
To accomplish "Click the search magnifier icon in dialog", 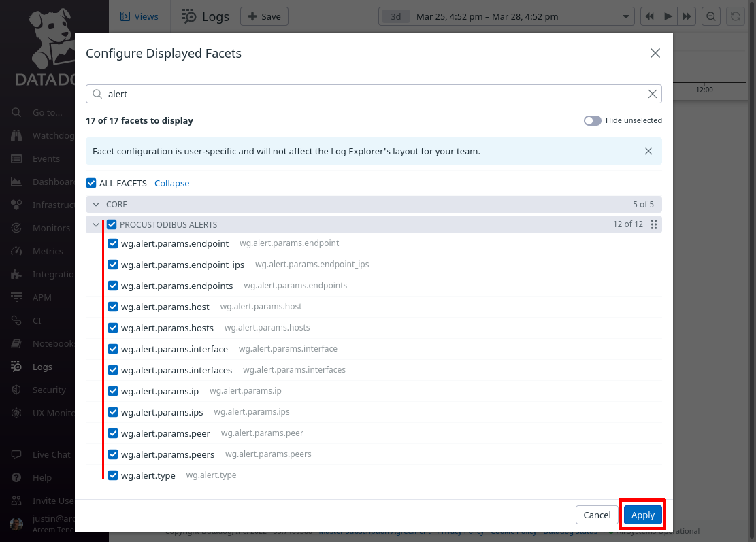I will (x=97, y=94).
